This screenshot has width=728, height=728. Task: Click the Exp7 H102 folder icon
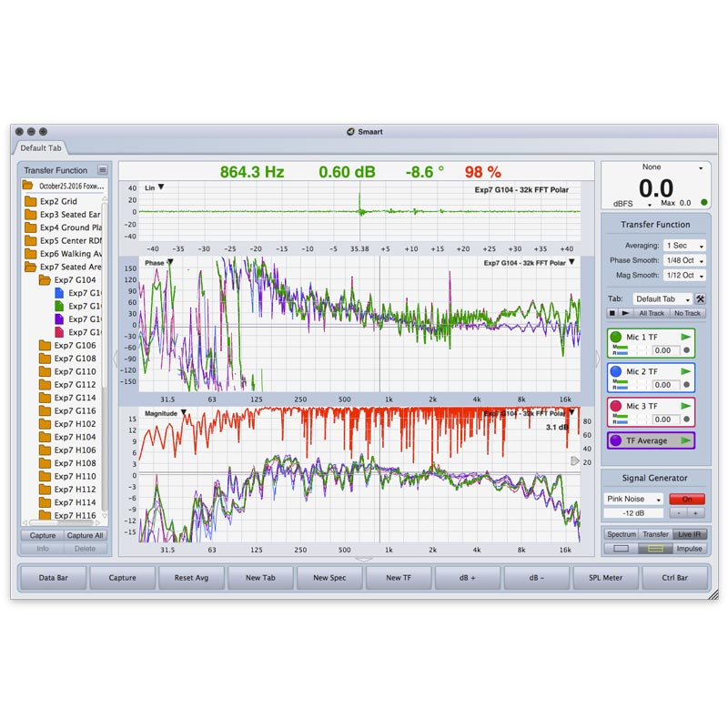tap(45, 423)
